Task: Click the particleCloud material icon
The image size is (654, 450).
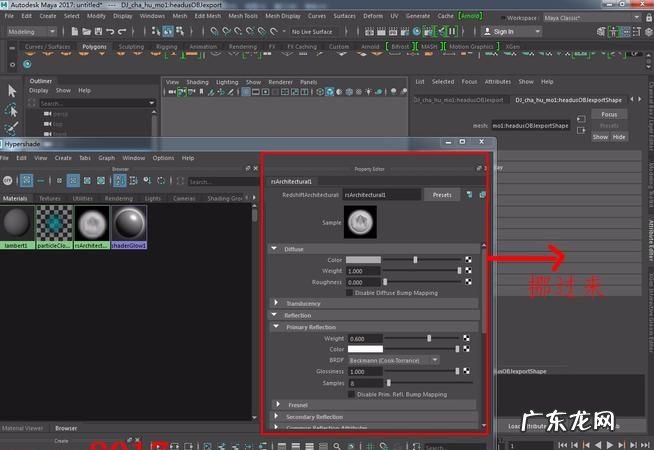Action: point(54,224)
